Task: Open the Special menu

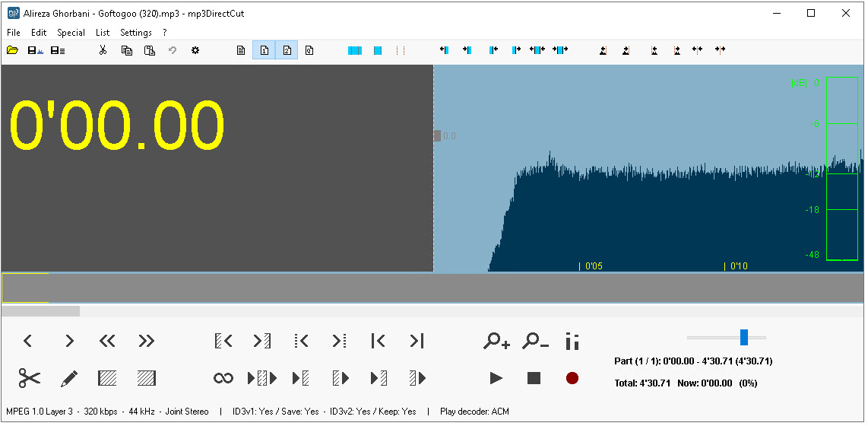Action: pyautogui.click(x=71, y=33)
